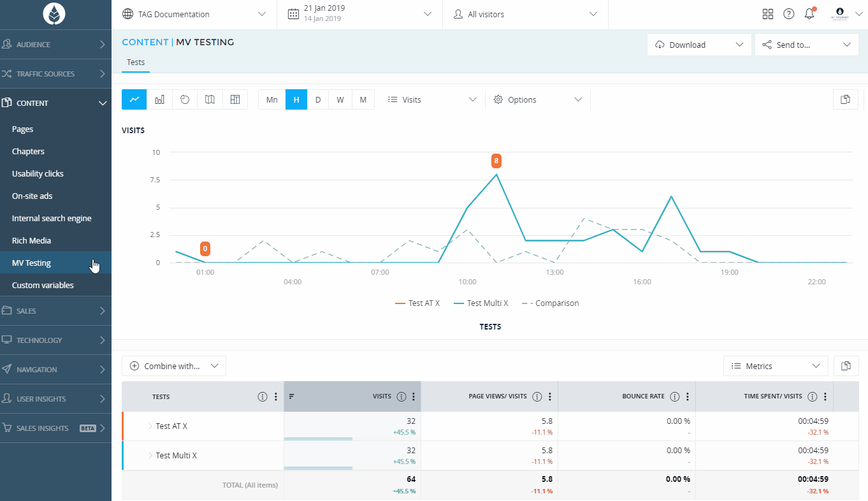Viewport: 868px width, 501px height.
Task: Select the bar chart view icon
Action: click(159, 99)
